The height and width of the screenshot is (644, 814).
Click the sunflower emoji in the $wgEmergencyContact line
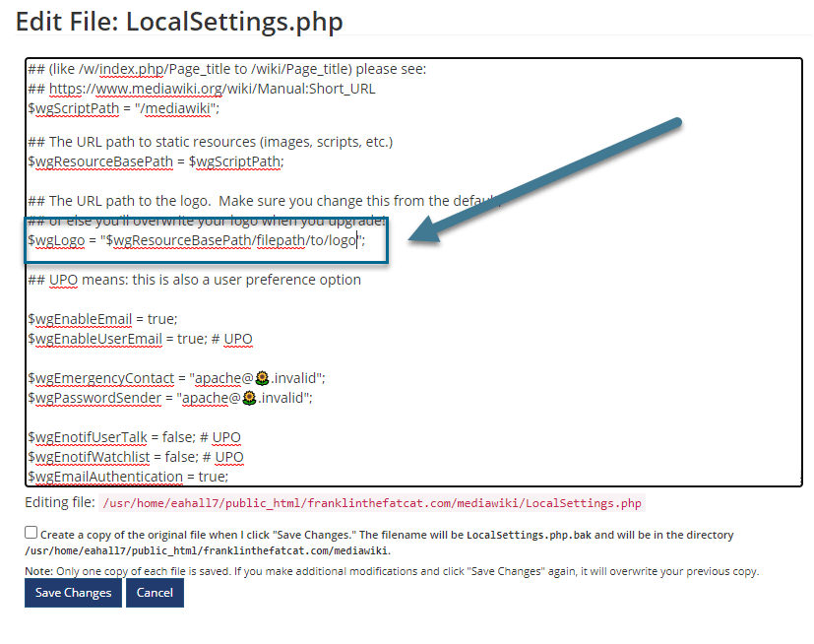(x=263, y=378)
